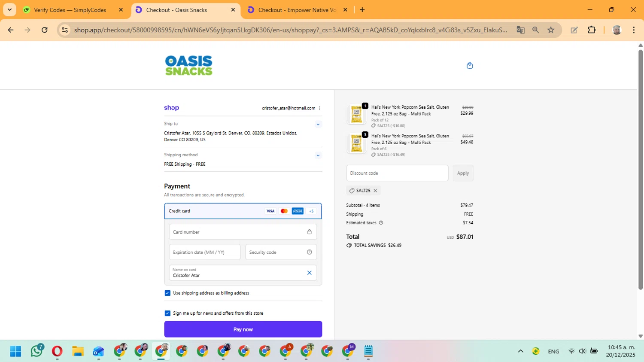Click the American Express logo
The image size is (644, 362).
(298, 211)
